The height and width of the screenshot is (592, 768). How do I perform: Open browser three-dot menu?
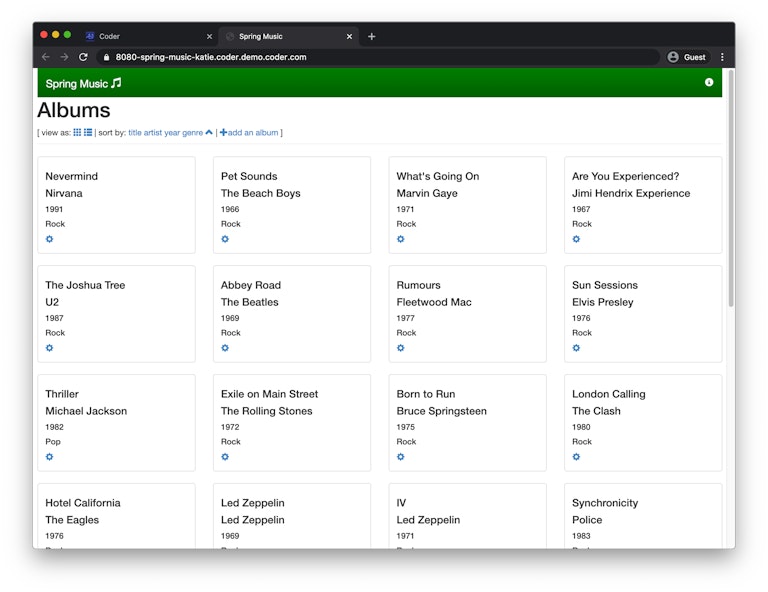click(x=722, y=57)
